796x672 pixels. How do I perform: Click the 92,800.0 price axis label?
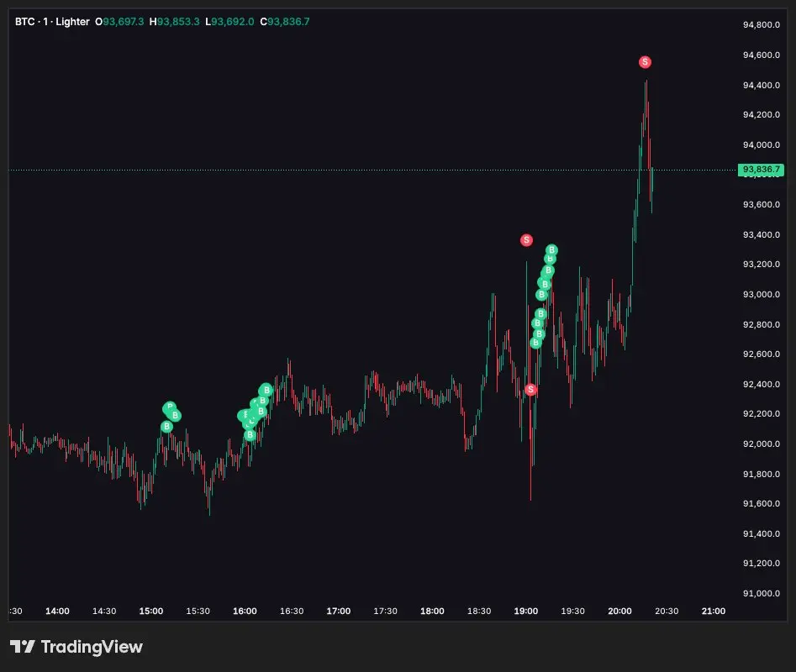coord(761,324)
